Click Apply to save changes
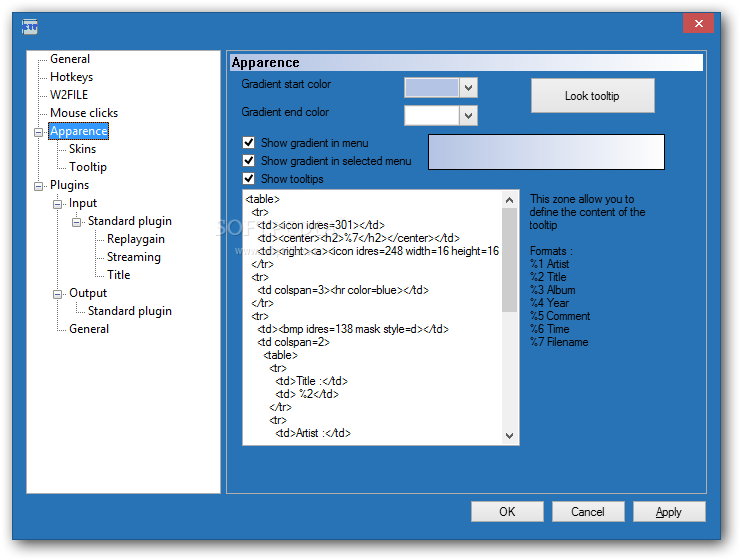The width and height of the screenshot is (741, 560). tap(669, 512)
